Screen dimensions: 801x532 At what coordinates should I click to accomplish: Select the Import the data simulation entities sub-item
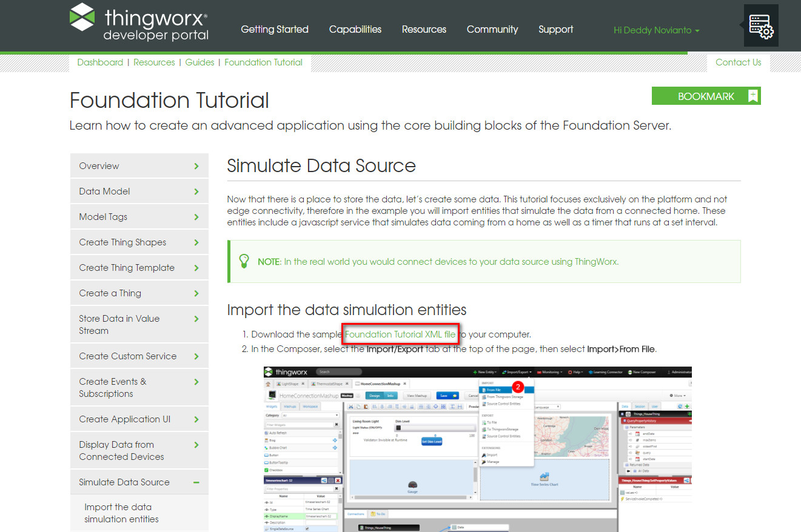121,513
